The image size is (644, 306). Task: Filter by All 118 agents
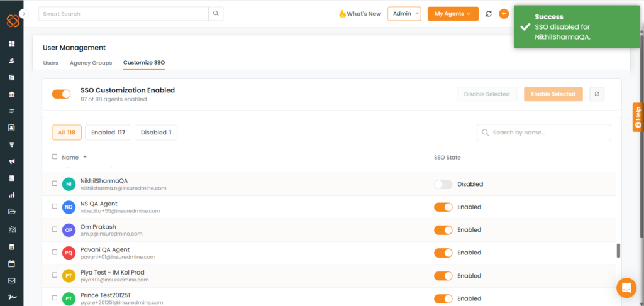point(67,133)
